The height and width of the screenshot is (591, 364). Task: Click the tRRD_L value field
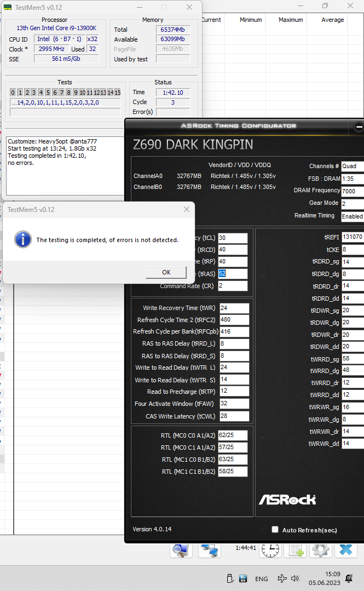pos(234,344)
